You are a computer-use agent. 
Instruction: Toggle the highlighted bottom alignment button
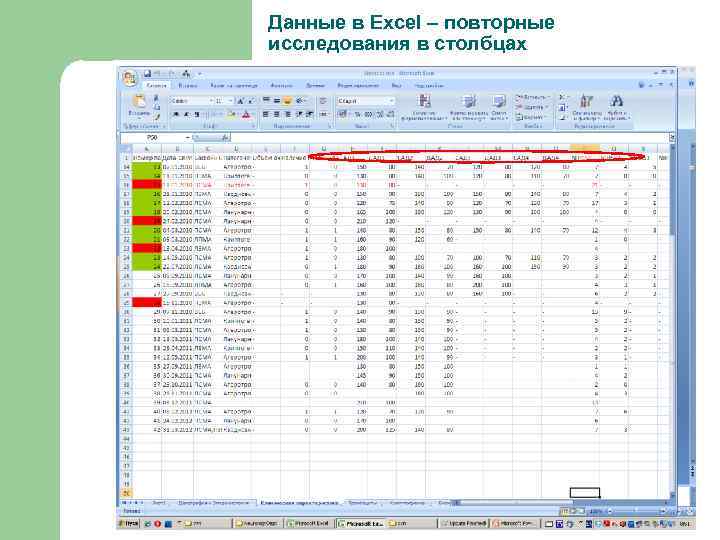click(287, 100)
